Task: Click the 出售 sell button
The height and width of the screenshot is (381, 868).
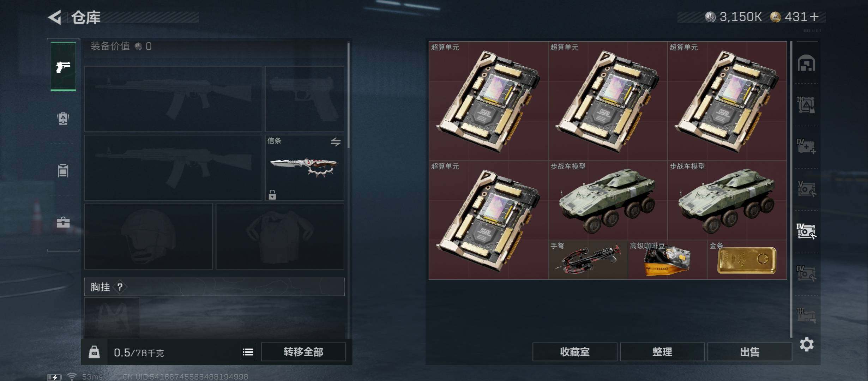Action: coord(750,352)
